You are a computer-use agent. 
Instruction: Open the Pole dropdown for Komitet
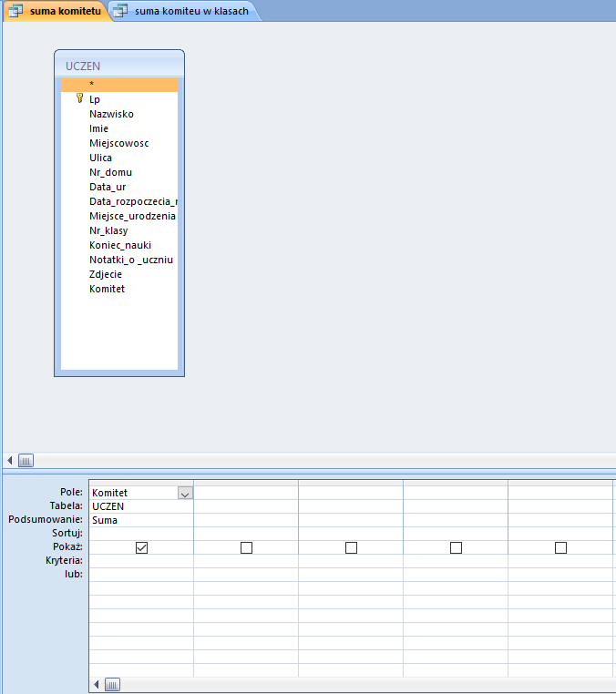(x=185, y=493)
